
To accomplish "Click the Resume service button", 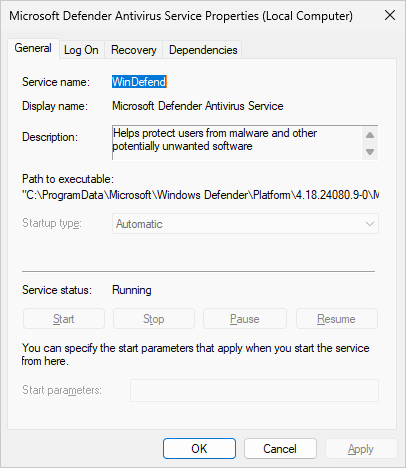I will point(337,319).
